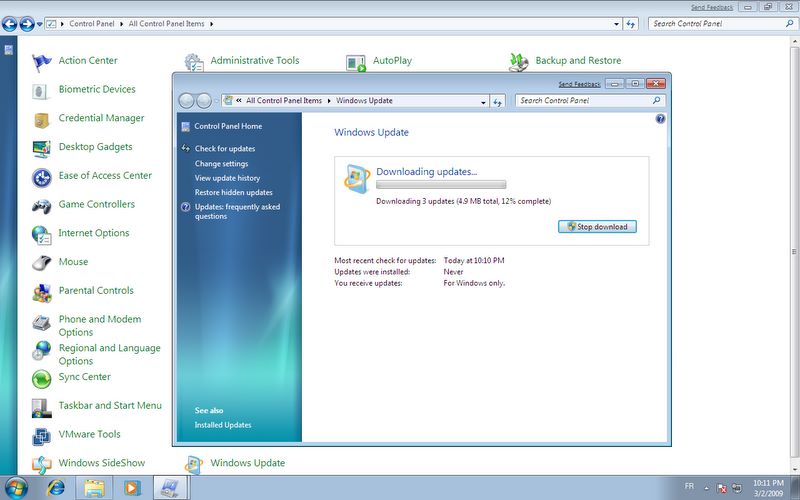Open Updates: frequently asked questions link
800x500 pixels.
point(237,211)
